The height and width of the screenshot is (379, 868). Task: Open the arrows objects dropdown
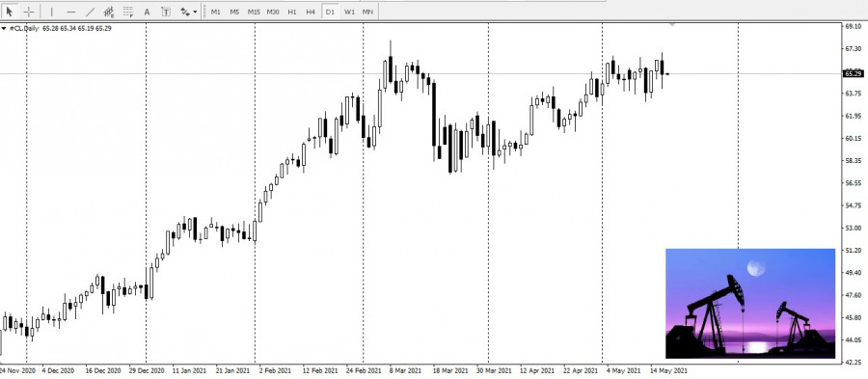click(188, 11)
